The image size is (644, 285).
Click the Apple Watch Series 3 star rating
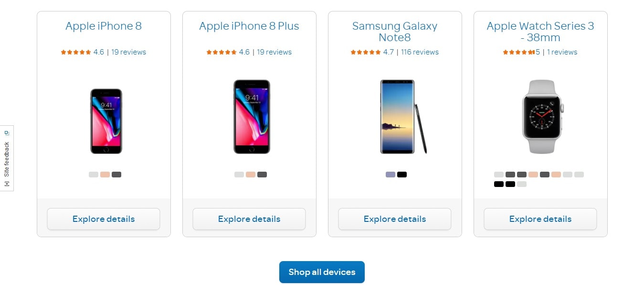point(518,52)
